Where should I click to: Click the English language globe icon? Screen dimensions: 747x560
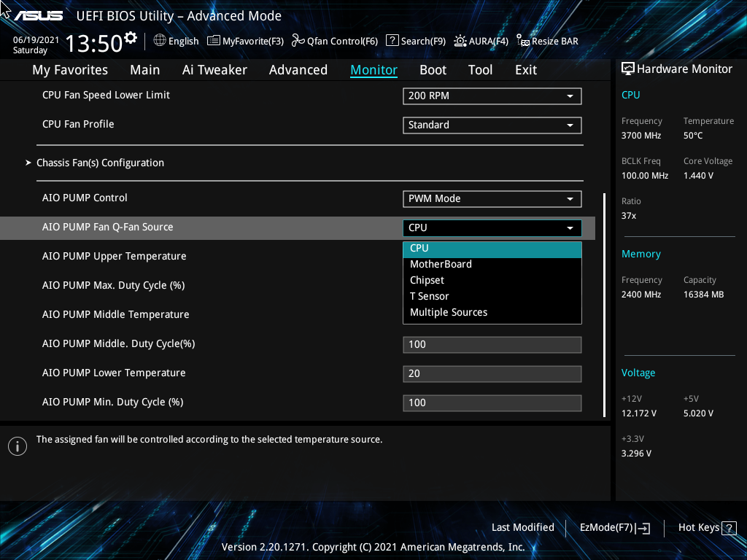(160, 41)
